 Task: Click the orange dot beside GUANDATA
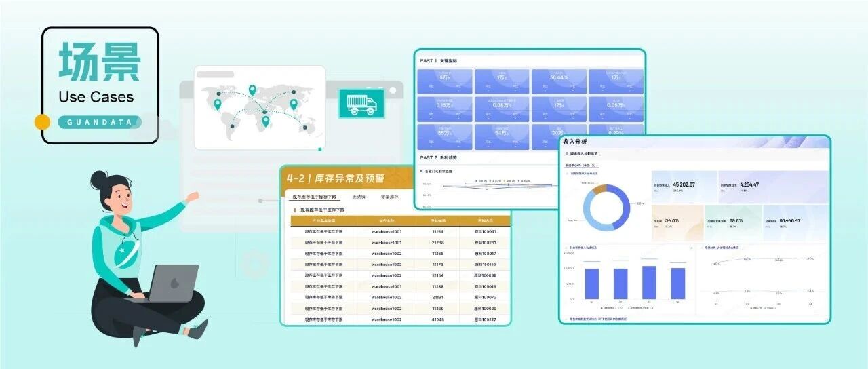click(x=42, y=122)
